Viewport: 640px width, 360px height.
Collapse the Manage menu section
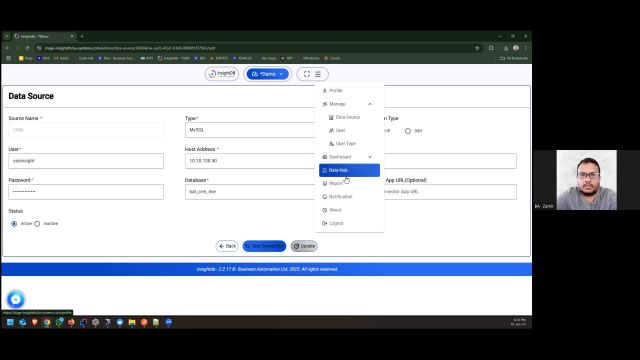(x=349, y=104)
